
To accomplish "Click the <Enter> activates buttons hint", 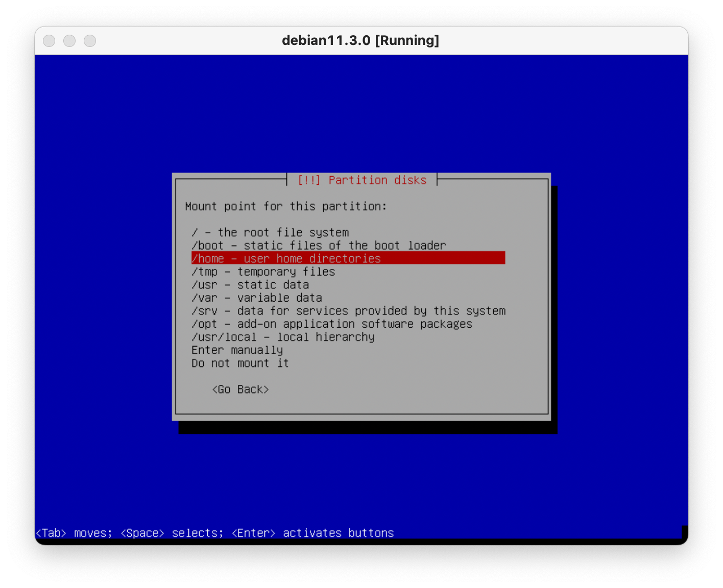I will (312, 533).
